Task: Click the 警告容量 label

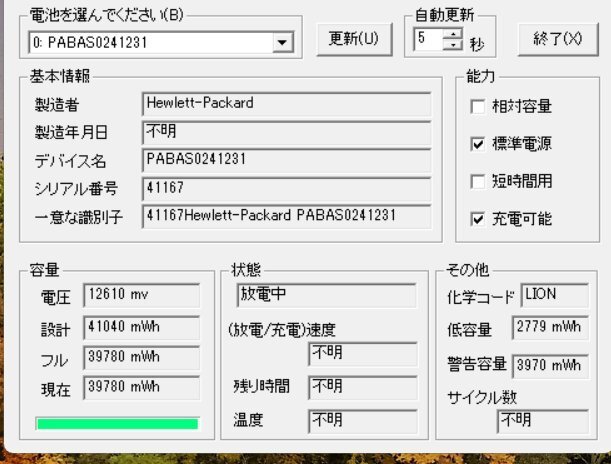Action: click(x=477, y=365)
